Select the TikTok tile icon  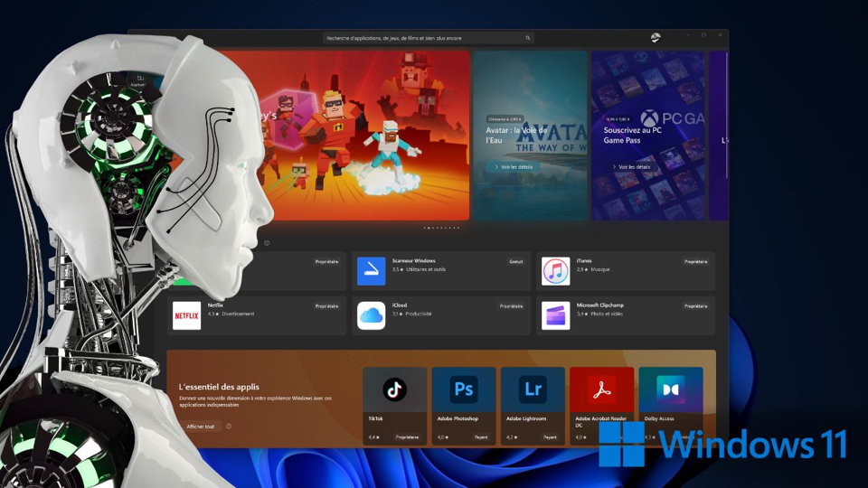[395, 389]
